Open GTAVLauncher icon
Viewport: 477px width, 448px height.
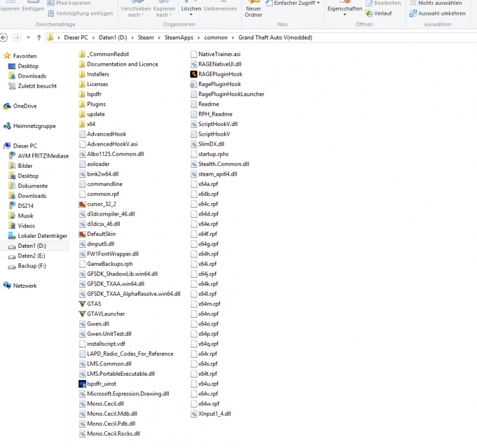(82, 314)
